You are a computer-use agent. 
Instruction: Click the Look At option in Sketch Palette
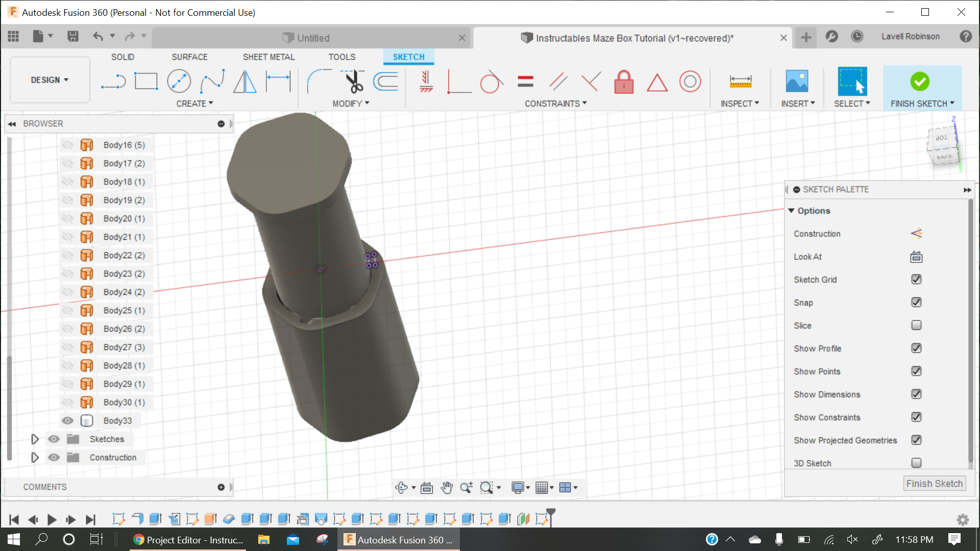click(916, 257)
